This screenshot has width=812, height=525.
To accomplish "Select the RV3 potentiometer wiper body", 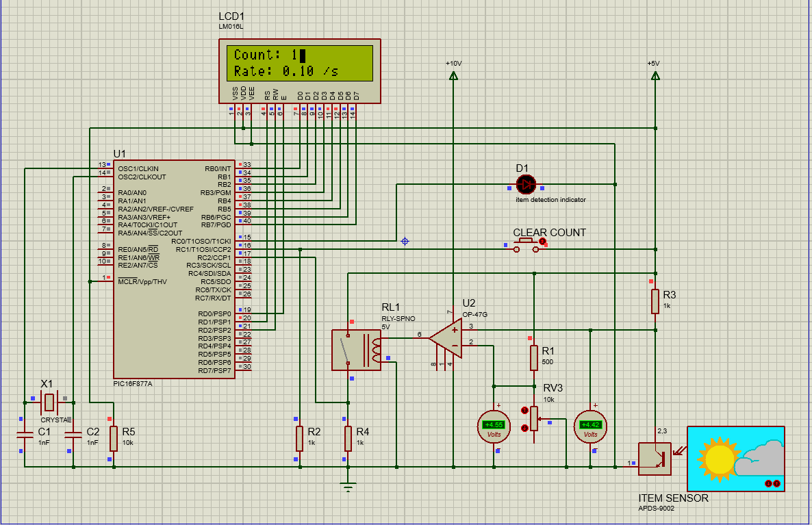I will (x=534, y=418).
